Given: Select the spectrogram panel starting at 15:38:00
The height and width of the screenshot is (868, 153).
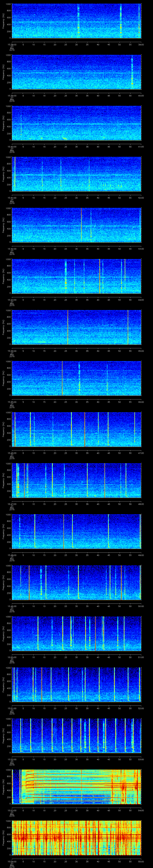Looking at the screenshot, I should click(76, 21).
